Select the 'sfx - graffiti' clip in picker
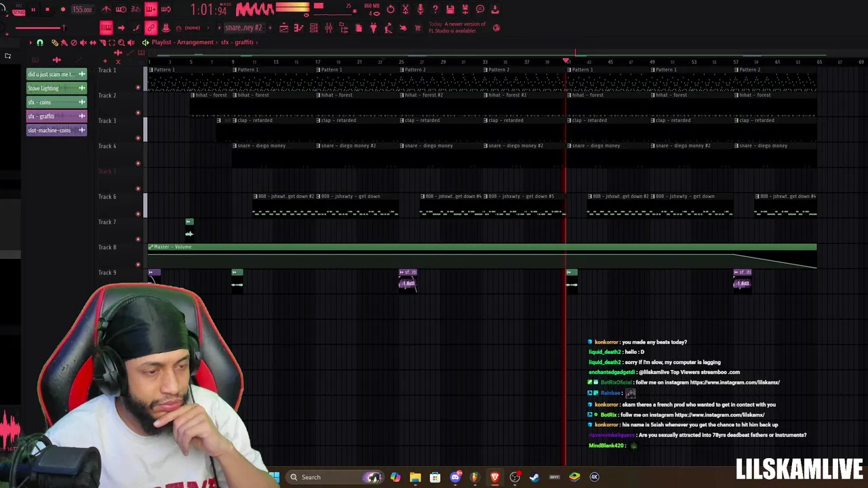This screenshot has width=868, height=488. (x=56, y=117)
